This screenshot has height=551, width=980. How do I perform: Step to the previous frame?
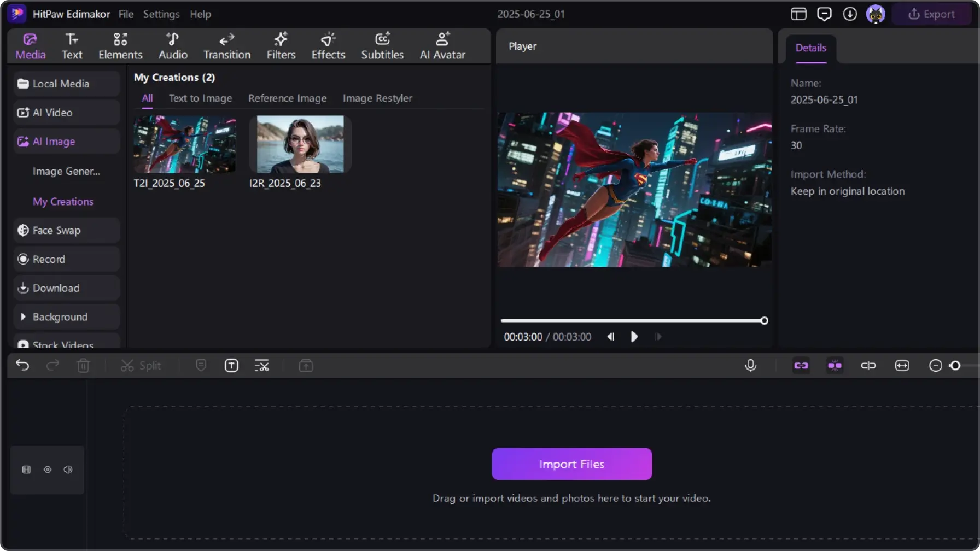click(x=611, y=337)
